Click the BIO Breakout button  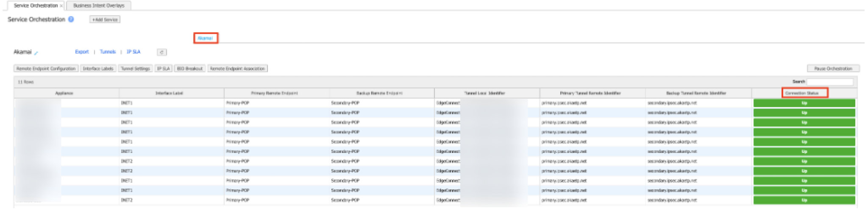pyautogui.click(x=190, y=68)
